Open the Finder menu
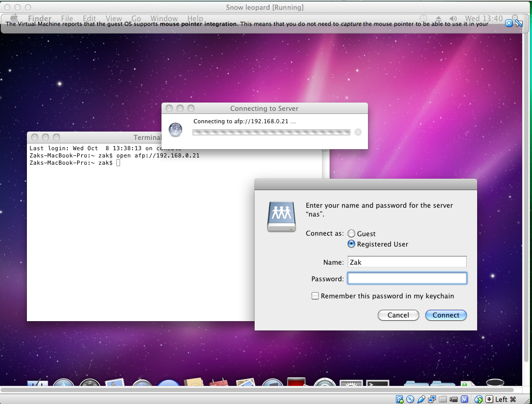532x404 pixels. (40, 18)
